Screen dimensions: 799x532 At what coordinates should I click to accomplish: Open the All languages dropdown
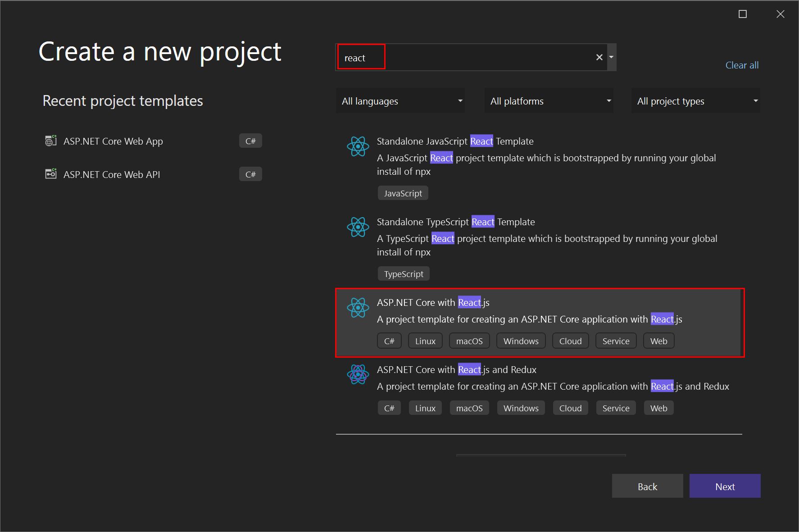click(400, 100)
